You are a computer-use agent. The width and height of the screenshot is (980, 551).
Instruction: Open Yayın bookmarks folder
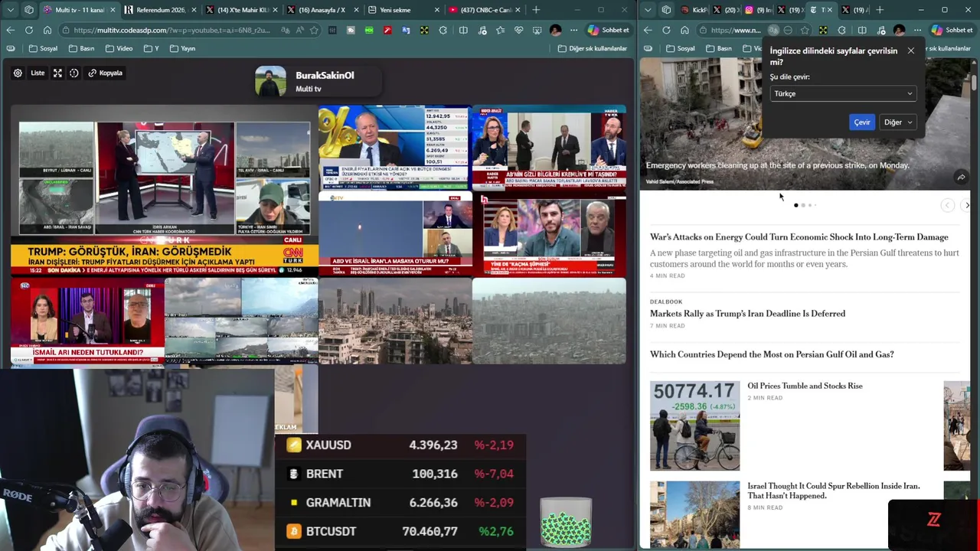(x=182, y=48)
